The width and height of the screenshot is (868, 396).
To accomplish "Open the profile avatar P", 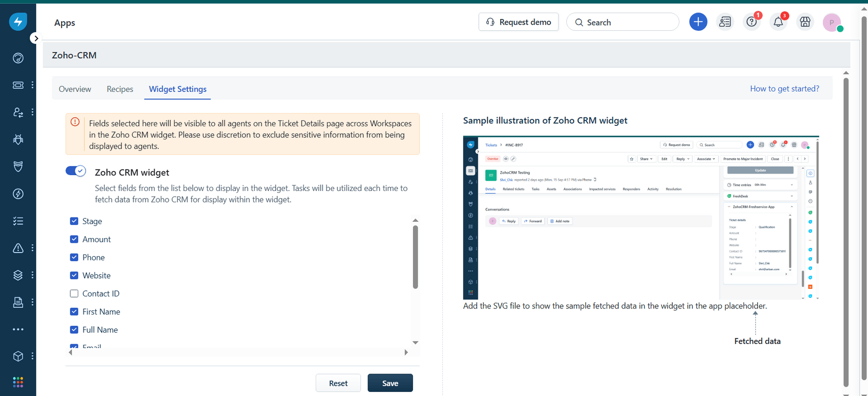I will click(832, 22).
